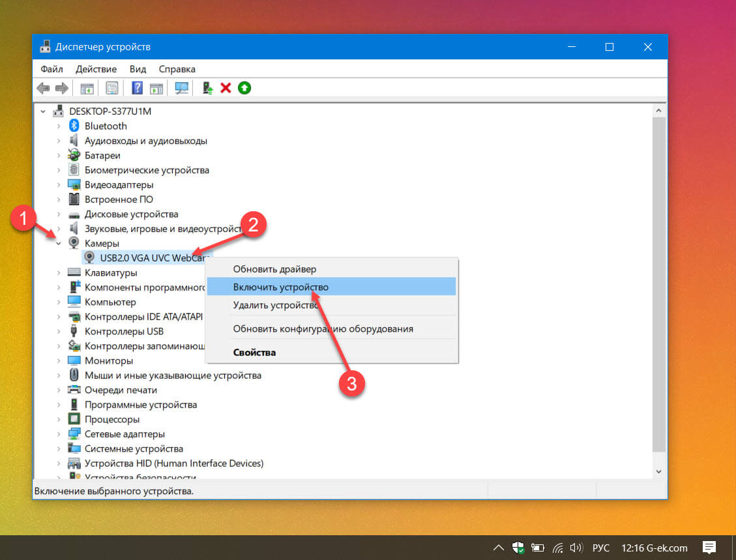This screenshot has width=736, height=560.
Task: Select Дисковые устройства tree row
Action: [132, 214]
